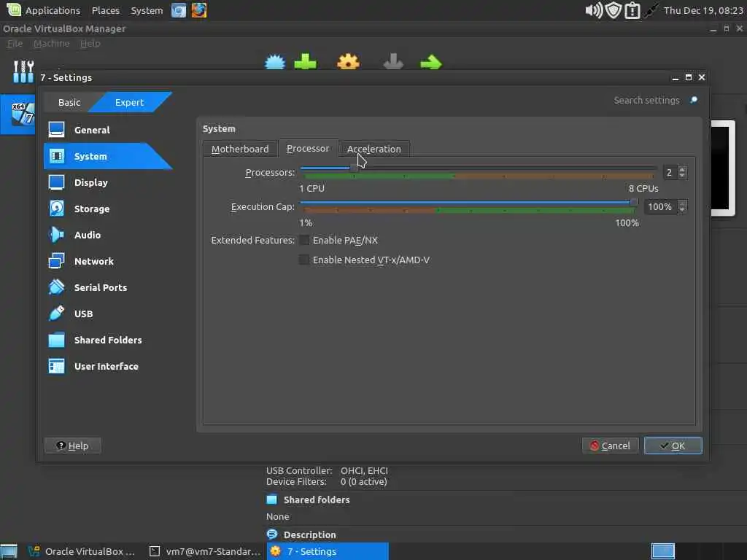
Task: Select the Processor tab
Action: [308, 148]
